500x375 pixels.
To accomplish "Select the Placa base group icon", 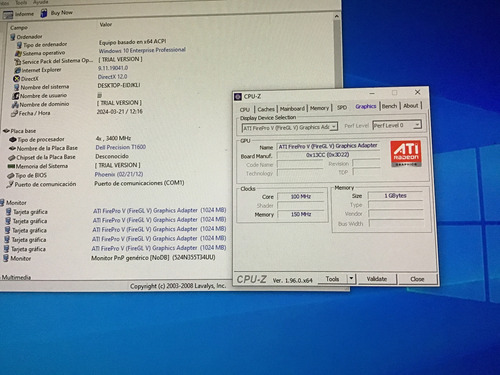I will (x=6, y=131).
